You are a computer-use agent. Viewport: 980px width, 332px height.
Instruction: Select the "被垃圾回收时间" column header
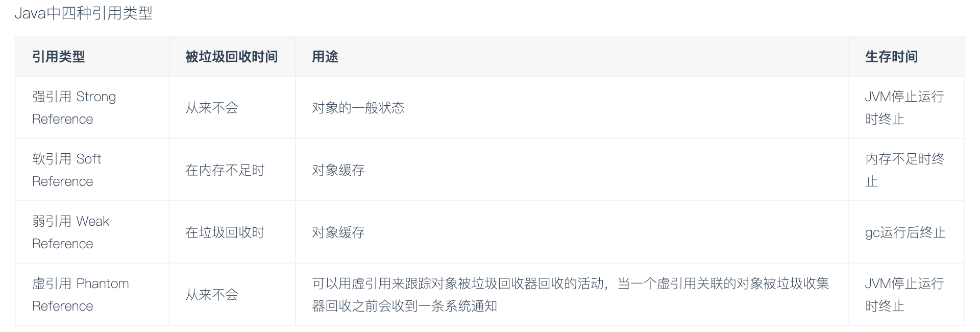[231, 57]
